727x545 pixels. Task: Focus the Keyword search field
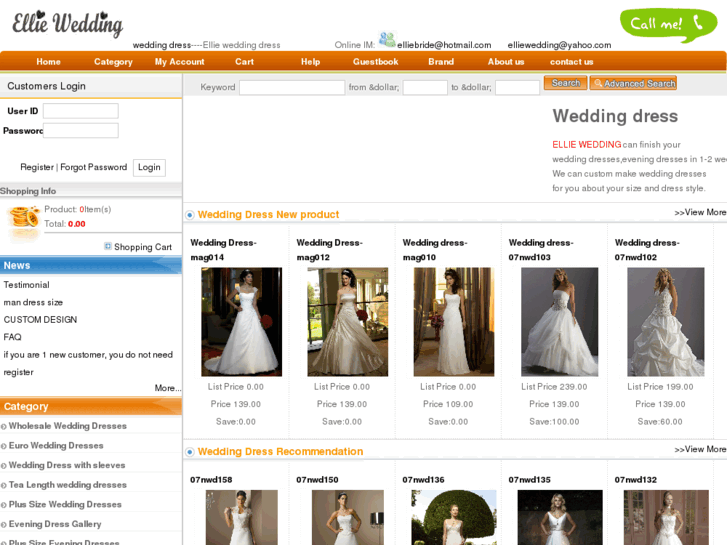292,87
